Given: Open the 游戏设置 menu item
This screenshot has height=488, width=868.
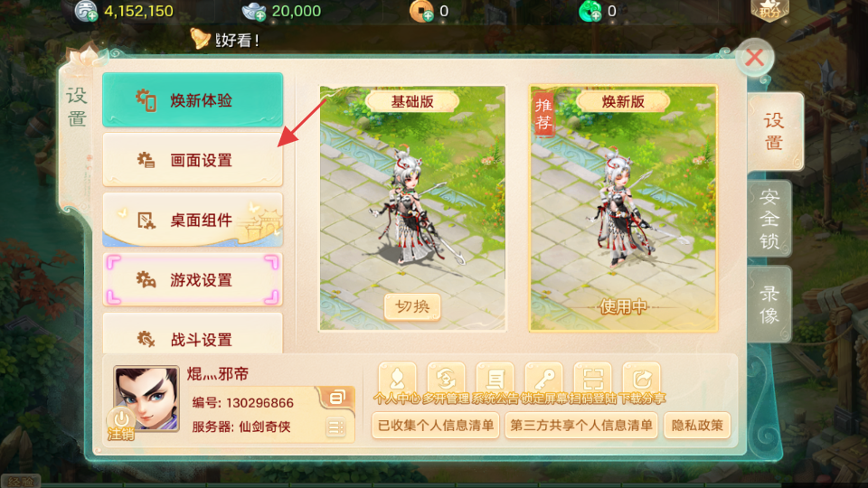Looking at the screenshot, I should pyautogui.click(x=193, y=279).
